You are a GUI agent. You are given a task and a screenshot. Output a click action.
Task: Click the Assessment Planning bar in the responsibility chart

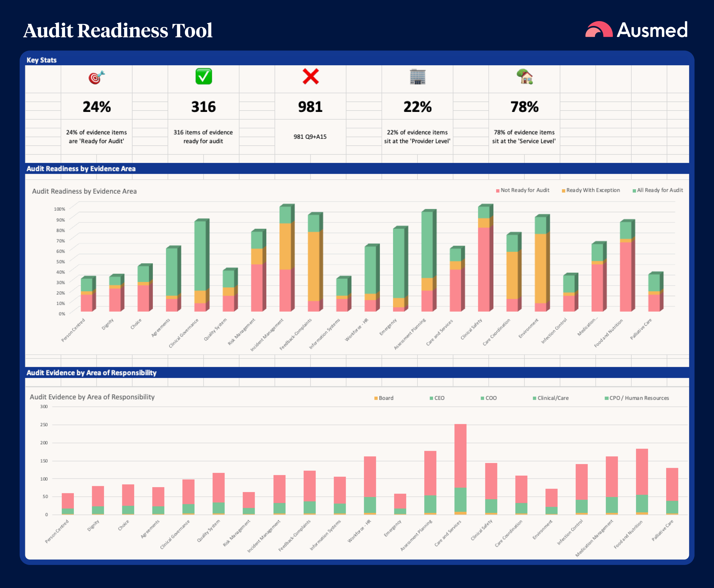click(x=430, y=483)
